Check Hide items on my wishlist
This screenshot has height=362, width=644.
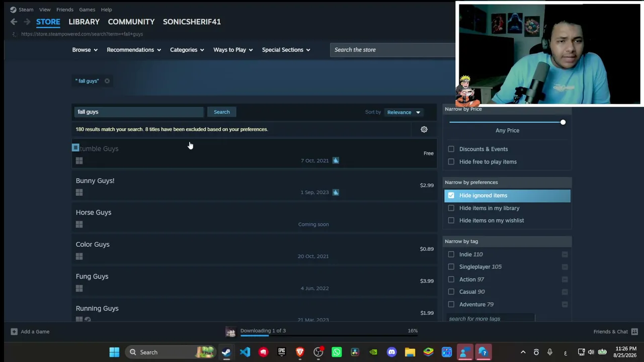451,221
